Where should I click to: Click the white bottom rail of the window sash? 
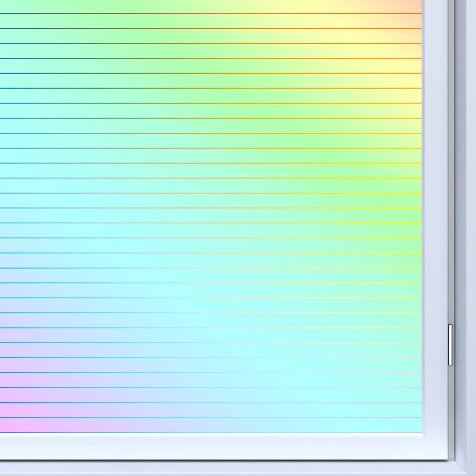tap(208, 448)
